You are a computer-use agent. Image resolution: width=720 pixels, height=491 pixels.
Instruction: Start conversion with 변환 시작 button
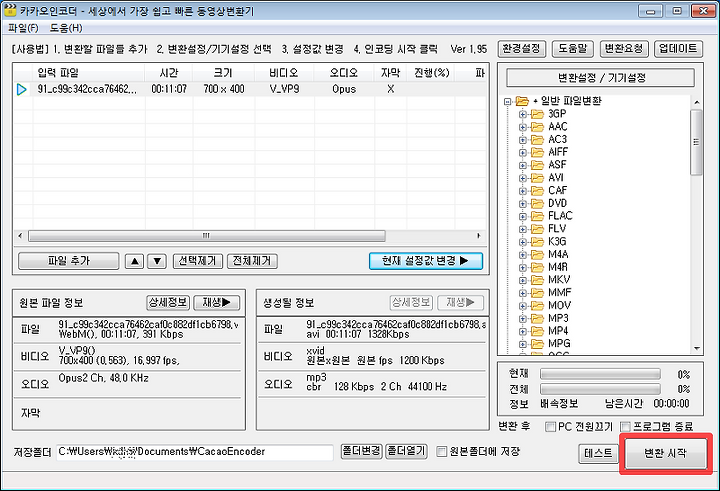pos(665,454)
